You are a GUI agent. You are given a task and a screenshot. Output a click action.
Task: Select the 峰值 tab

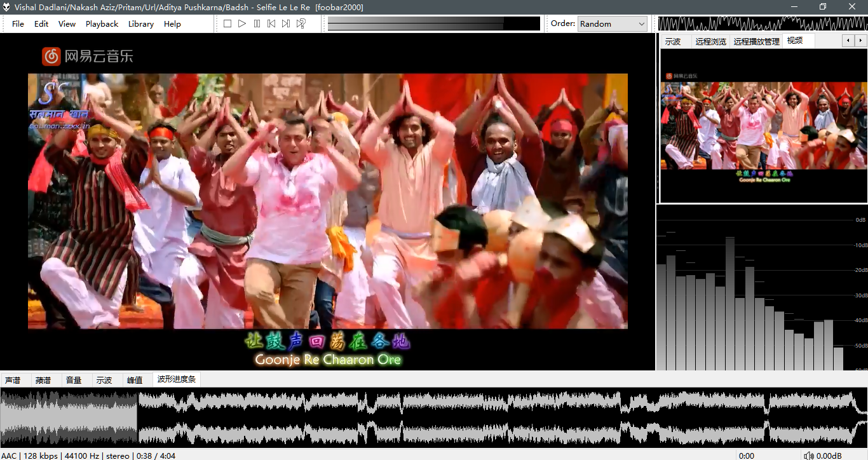(135, 380)
